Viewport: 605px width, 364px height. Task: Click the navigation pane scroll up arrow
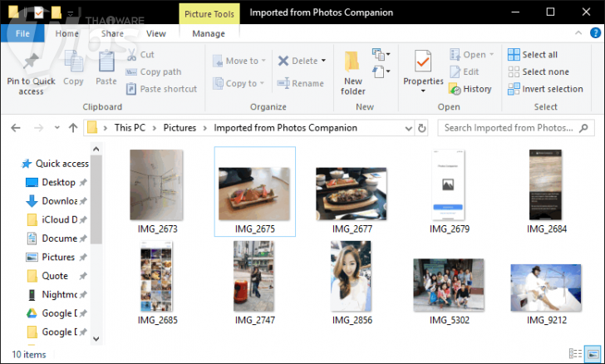click(96, 149)
